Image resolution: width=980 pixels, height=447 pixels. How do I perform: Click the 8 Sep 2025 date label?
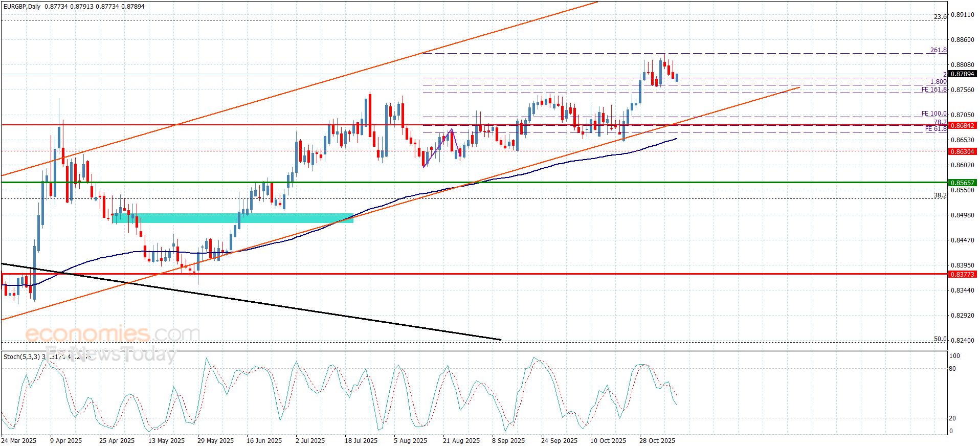tap(508, 441)
